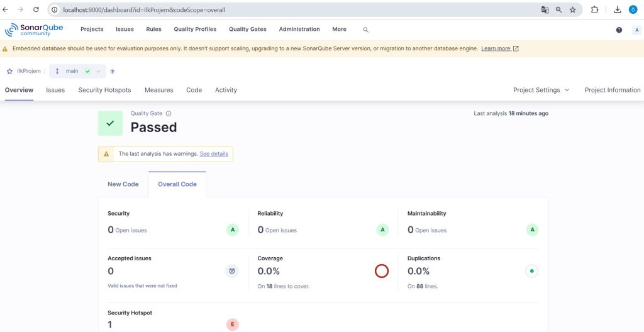Switch to the New Code tab
The width and height of the screenshot is (644, 332).
[123, 184]
